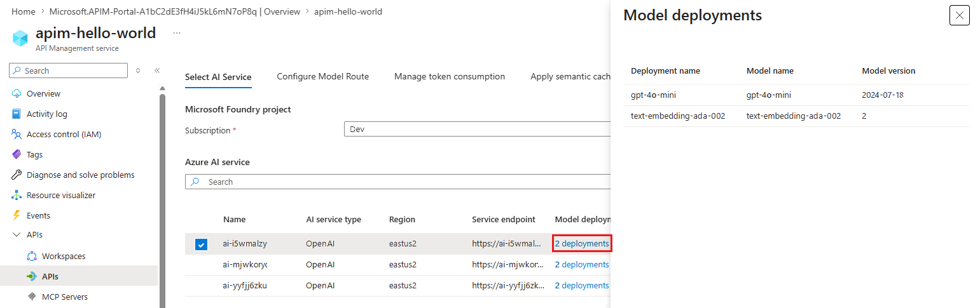This screenshot has height=308, width=980.
Task: Open Events lightning bolt icon
Action: 17,216
